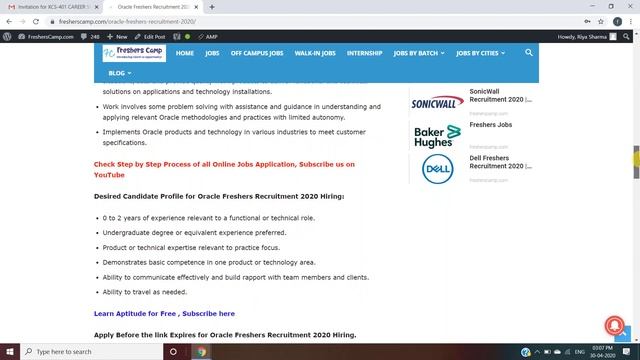
Task: Click Edit Post in admin bar
Action: click(x=150, y=36)
